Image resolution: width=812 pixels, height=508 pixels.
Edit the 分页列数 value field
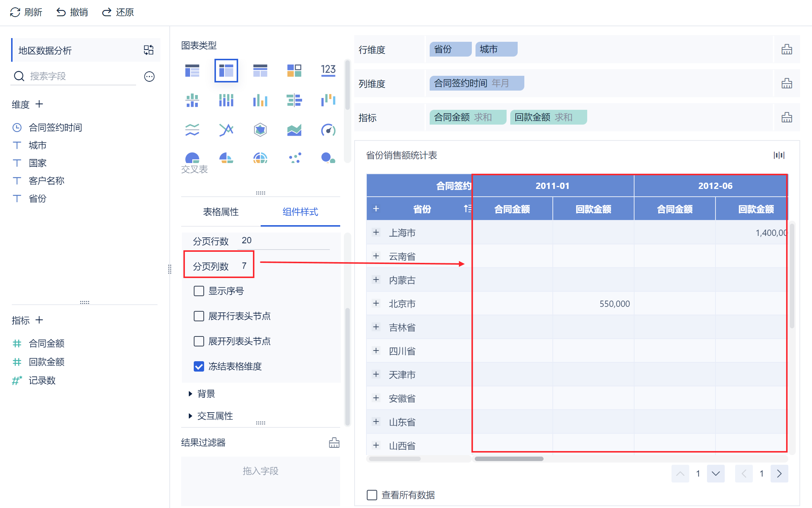(x=244, y=266)
